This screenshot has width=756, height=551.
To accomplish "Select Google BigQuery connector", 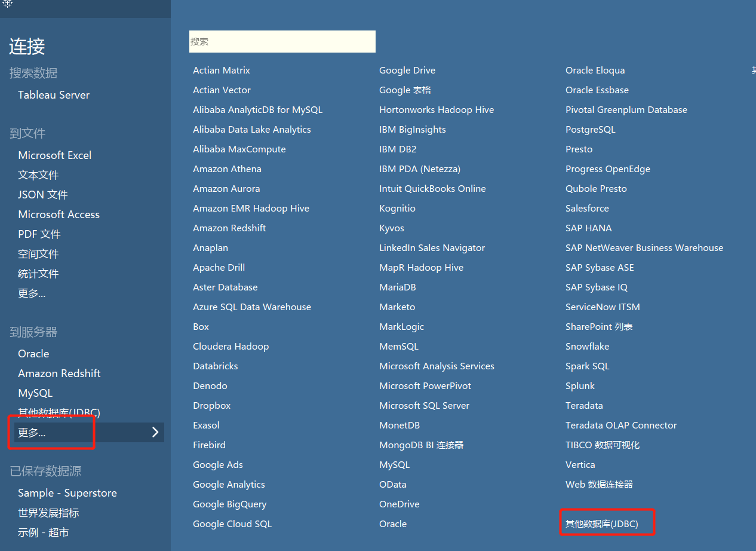I will (229, 504).
